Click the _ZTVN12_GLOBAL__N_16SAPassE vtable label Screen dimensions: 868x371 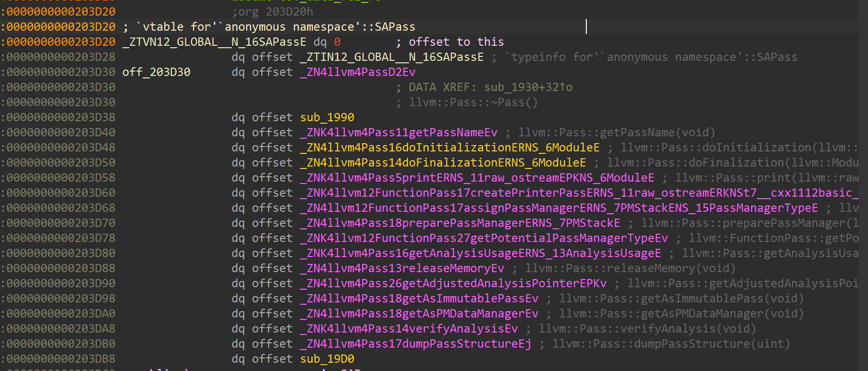pos(214,42)
